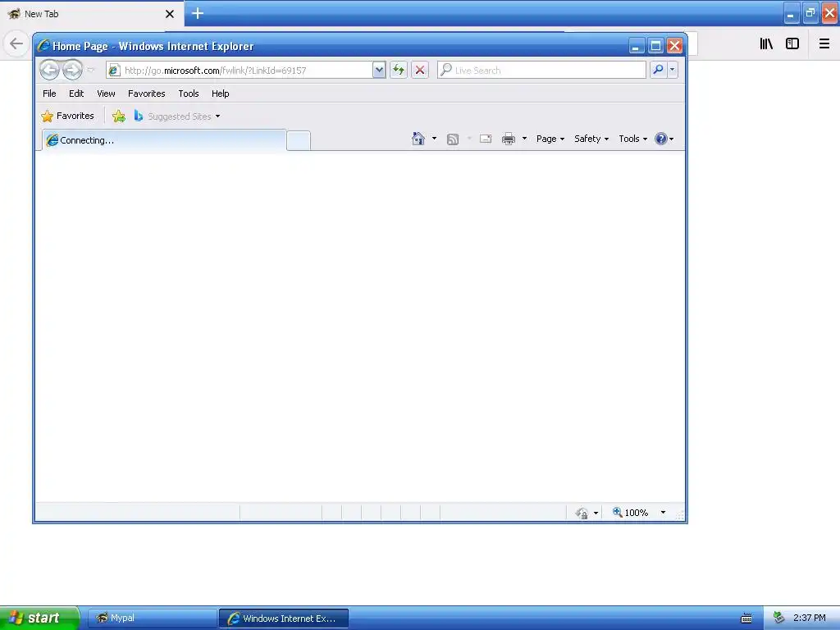Viewport: 840px width, 630px height.
Task: Open the Edit menu
Action: [x=76, y=94]
